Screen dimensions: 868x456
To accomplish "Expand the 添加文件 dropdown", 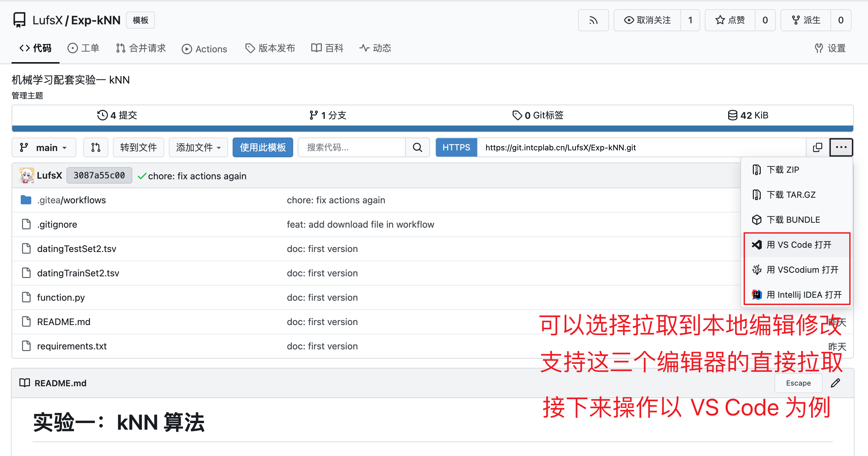I will click(x=198, y=147).
